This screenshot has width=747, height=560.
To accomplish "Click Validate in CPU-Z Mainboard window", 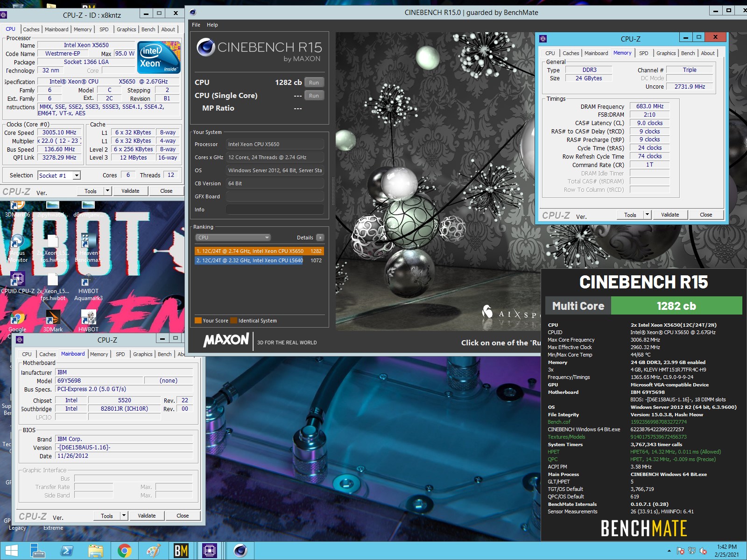I will [x=147, y=516].
